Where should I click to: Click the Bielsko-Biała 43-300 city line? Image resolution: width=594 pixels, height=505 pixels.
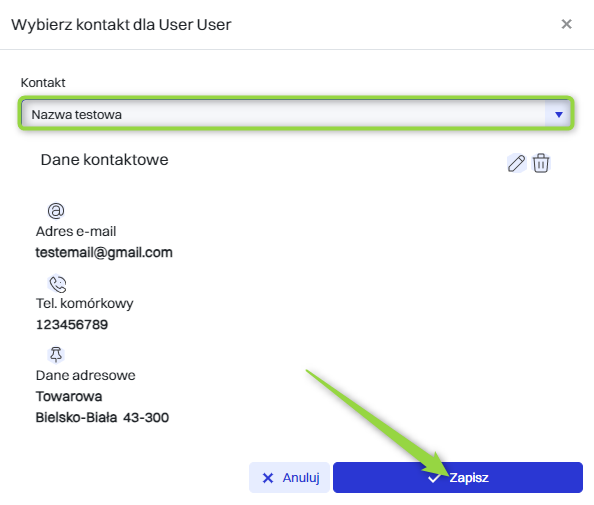[102, 418]
